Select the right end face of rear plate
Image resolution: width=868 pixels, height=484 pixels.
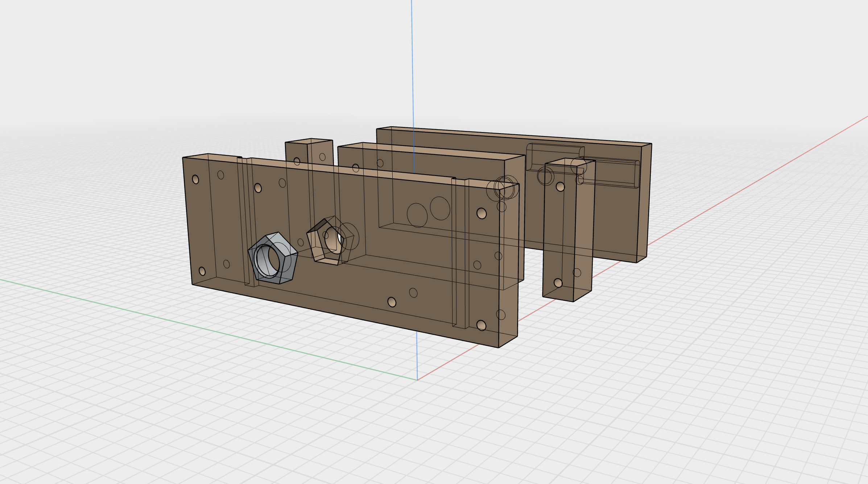pos(644,203)
